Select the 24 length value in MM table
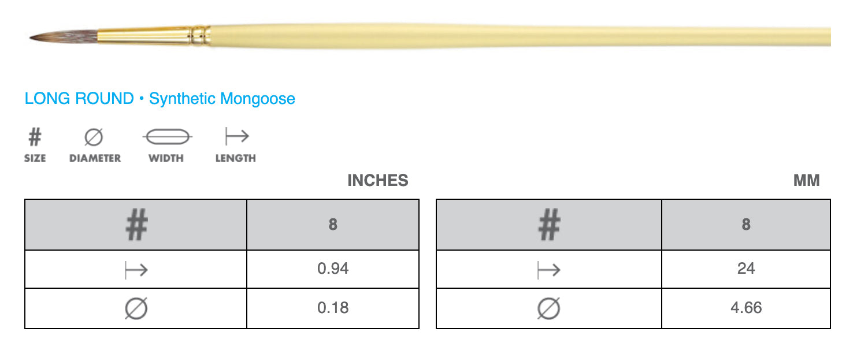The image size is (868, 350). (745, 269)
